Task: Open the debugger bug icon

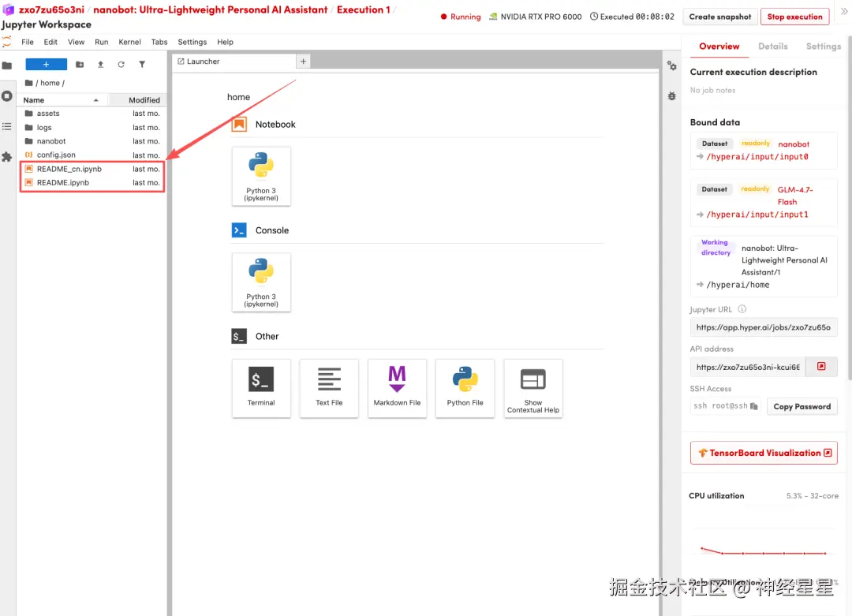Action: (672, 96)
